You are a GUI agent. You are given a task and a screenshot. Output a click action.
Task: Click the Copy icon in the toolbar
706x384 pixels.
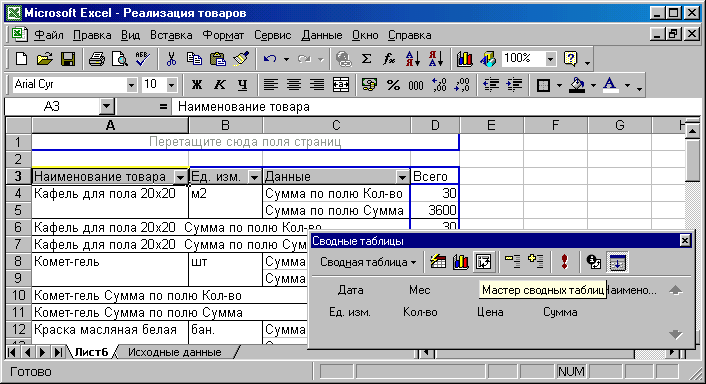(x=194, y=59)
